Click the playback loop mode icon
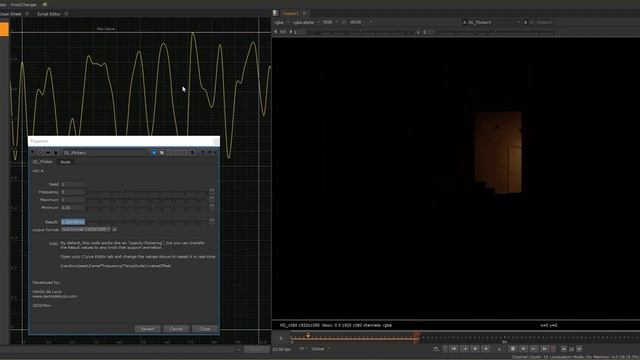The width and height of the screenshot is (640, 360). tap(436, 349)
